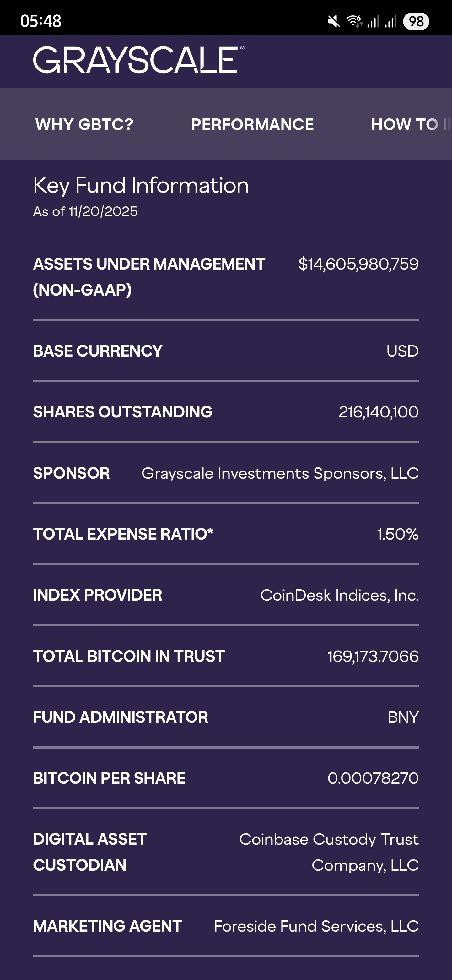Tap Coinbase Custody Trust Company custodian text
This screenshot has width=452, height=980.
pos(329,852)
